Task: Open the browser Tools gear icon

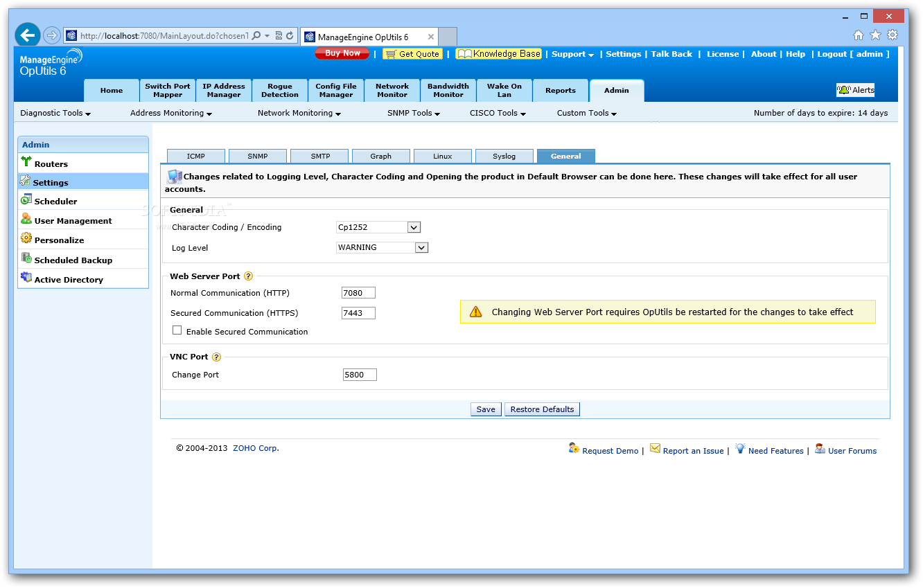Action: tap(893, 35)
